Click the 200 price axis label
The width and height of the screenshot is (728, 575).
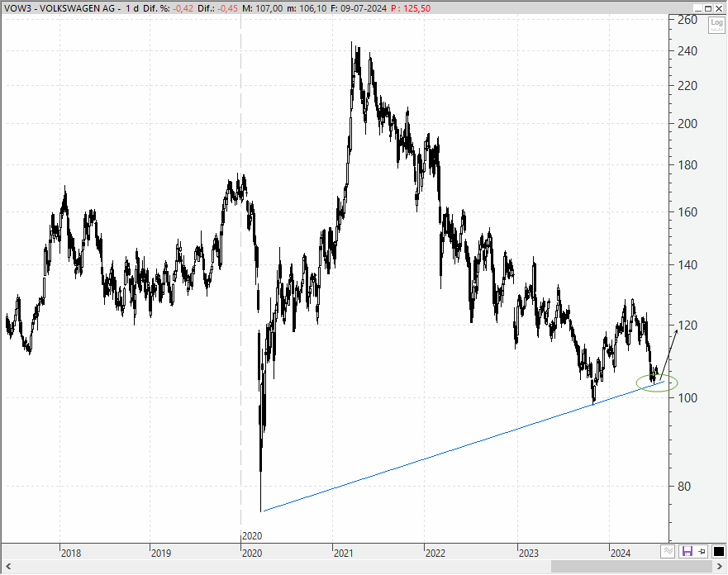[688, 123]
